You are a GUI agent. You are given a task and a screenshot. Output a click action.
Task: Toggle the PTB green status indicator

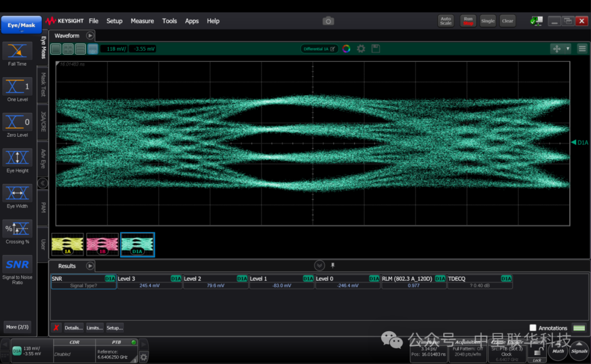134,342
